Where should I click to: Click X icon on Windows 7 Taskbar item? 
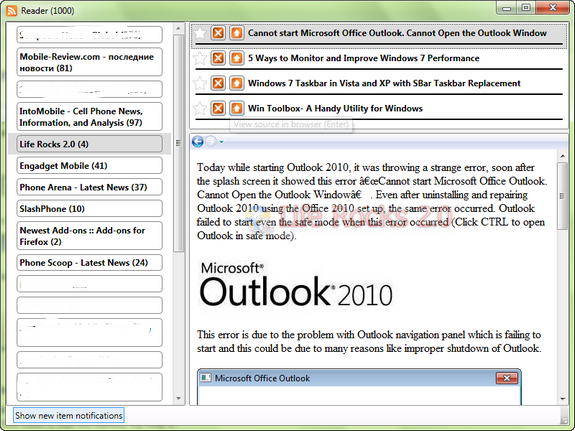coord(218,83)
